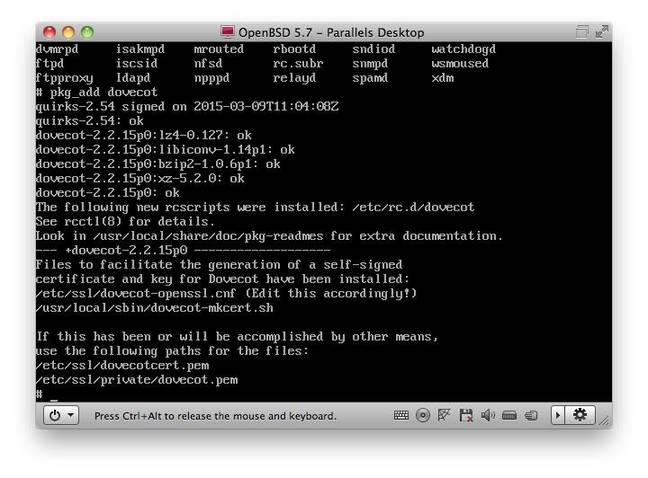Viewport: 648px width, 478px height.
Task: Click 'certificate and key for Dovecot' line
Action: click(222, 279)
